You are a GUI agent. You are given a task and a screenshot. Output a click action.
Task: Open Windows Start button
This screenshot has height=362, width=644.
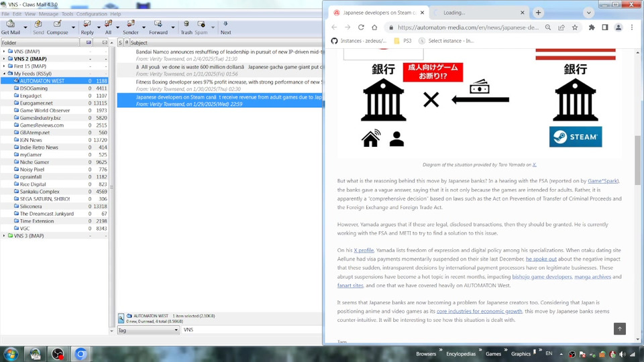click(11, 354)
